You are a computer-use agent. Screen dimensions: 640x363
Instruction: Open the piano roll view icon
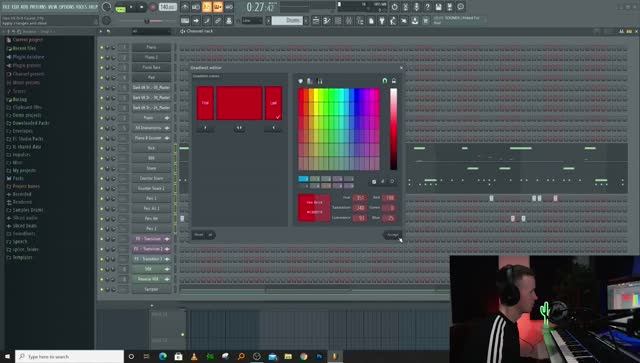(327, 20)
